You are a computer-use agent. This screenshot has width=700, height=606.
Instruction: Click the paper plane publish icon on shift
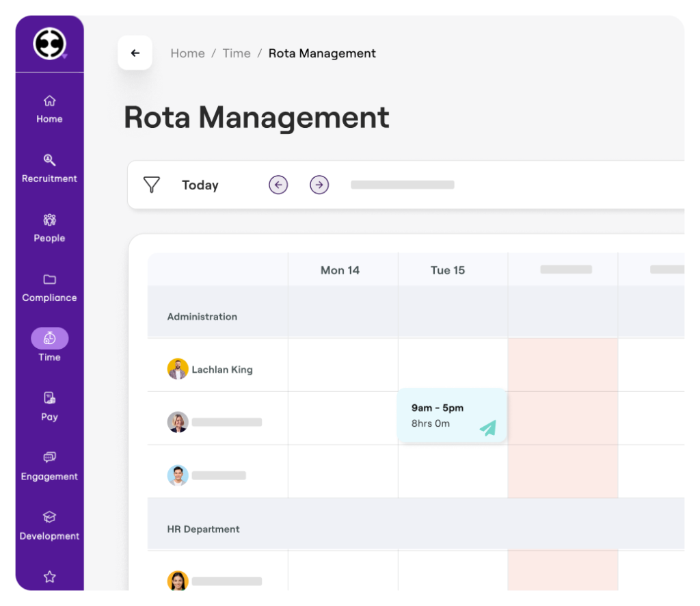point(487,428)
